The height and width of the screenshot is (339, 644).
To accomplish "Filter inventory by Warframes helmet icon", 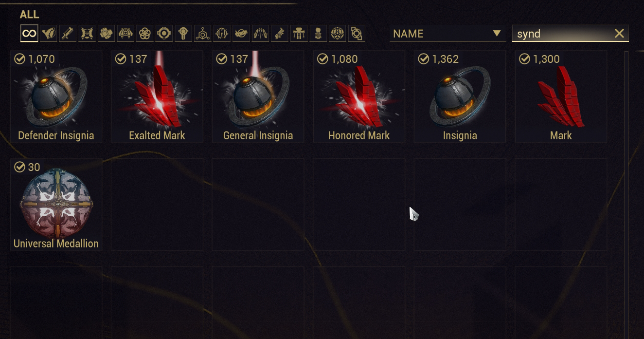I will click(x=49, y=34).
